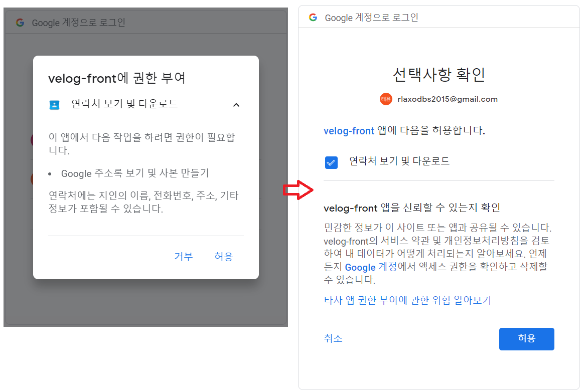Click the Google logo in right window header
Screen dimensions: 586x392
tap(313, 17)
